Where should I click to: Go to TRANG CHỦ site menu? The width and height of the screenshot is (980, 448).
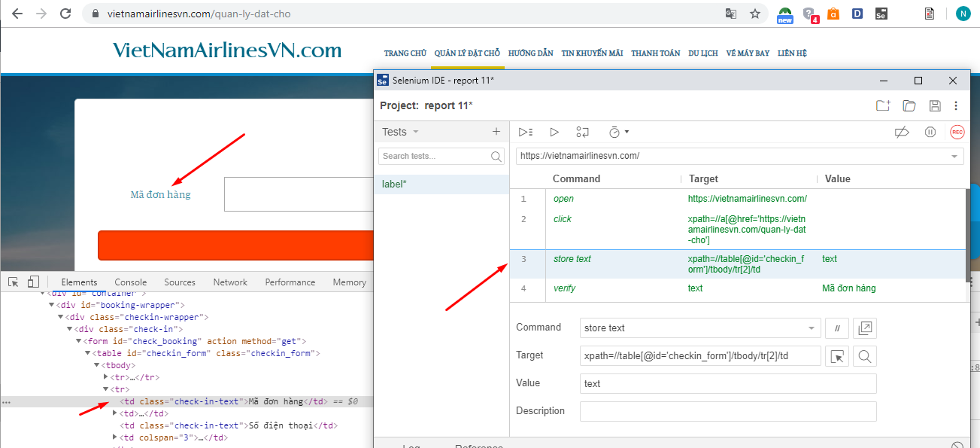point(405,53)
